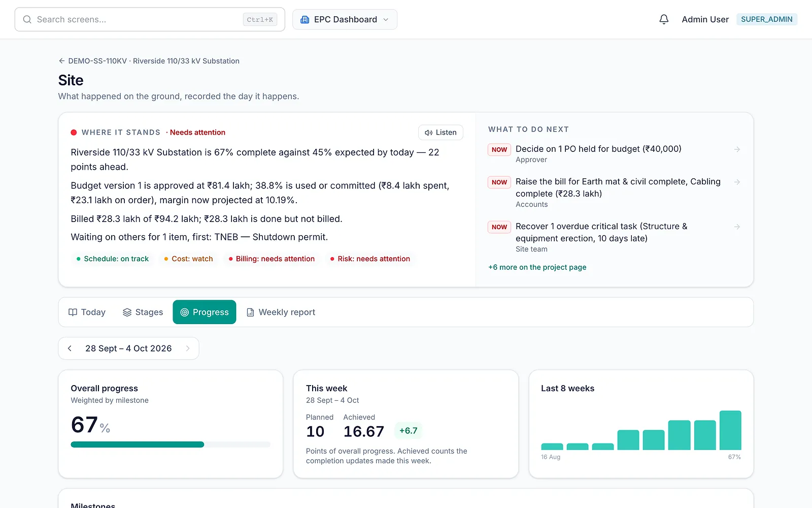The height and width of the screenshot is (508, 812).
Task: Click the search magnifier icon
Action: coord(27,19)
